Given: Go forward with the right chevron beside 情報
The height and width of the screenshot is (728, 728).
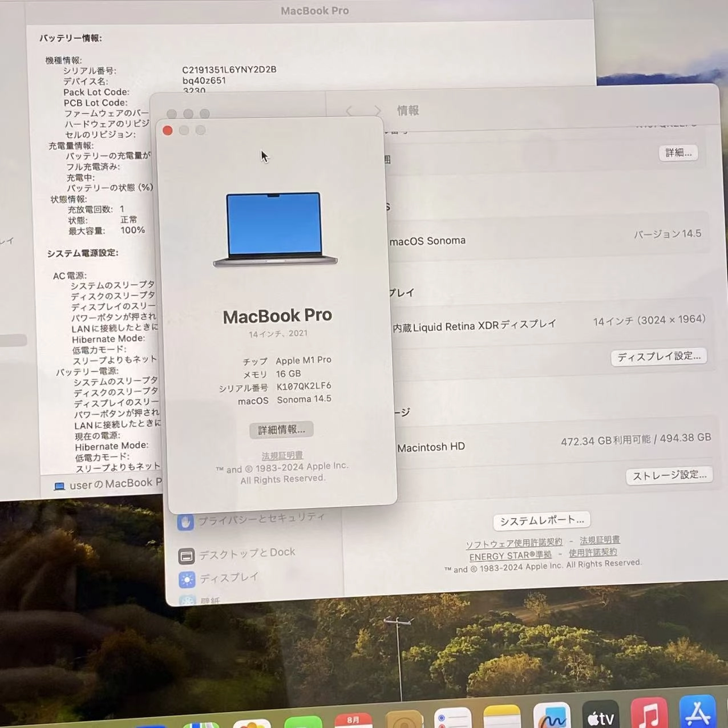Looking at the screenshot, I should [377, 110].
